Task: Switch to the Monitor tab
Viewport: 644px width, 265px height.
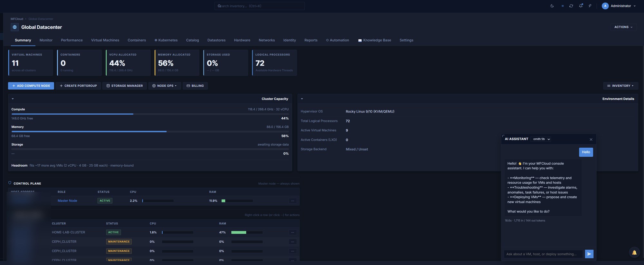Action: click(x=46, y=40)
